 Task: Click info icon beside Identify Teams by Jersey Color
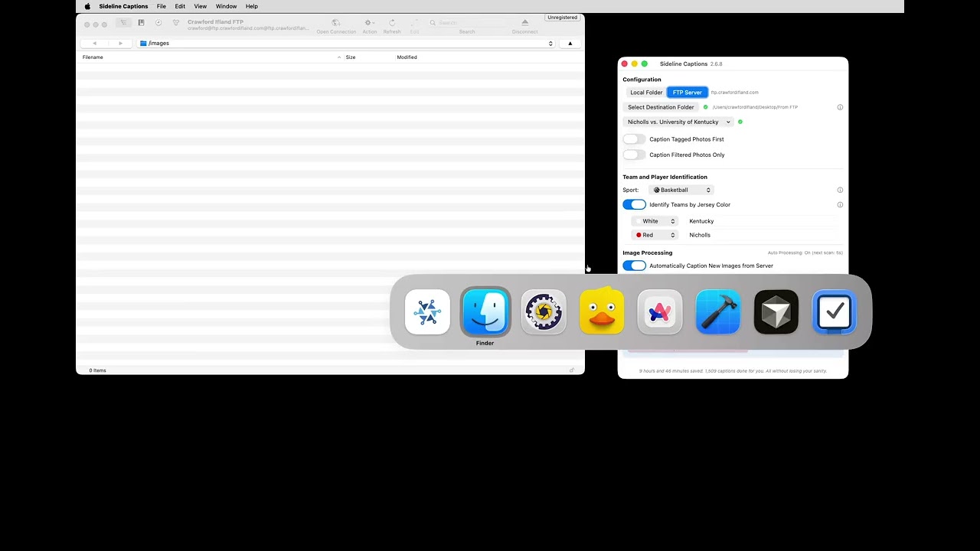840,204
